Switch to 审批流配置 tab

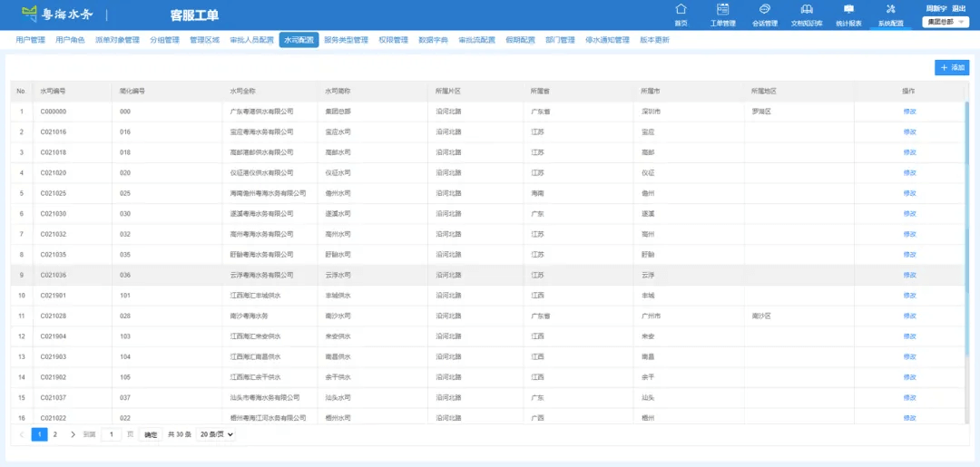pos(477,40)
